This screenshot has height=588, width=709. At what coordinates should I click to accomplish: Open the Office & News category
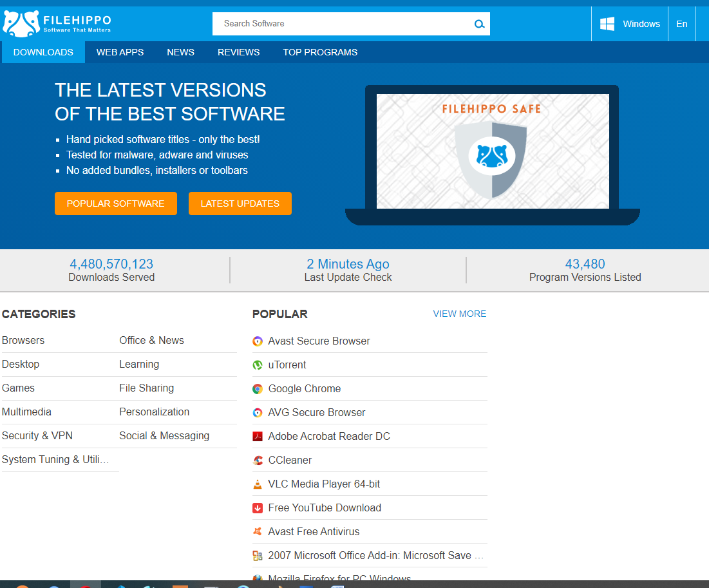click(x=151, y=341)
